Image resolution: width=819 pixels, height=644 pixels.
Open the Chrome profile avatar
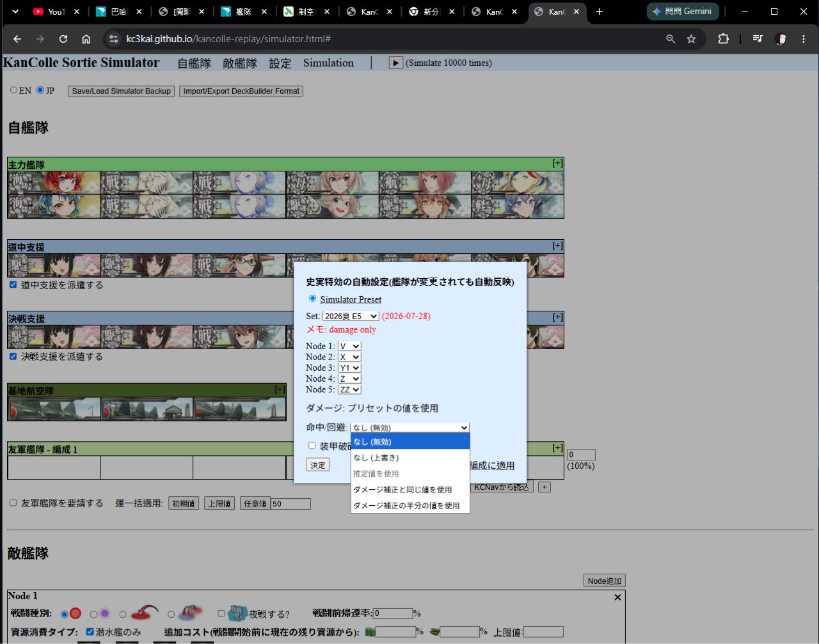(x=781, y=39)
